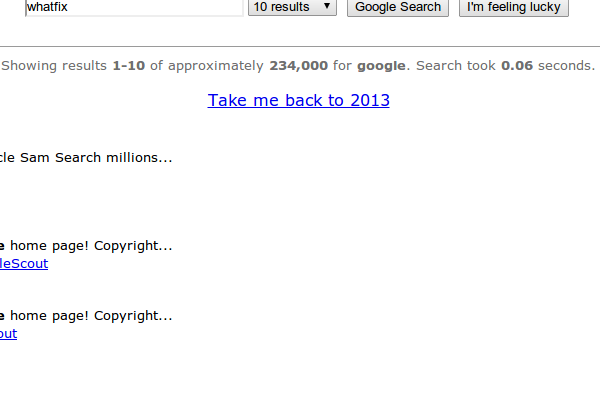The image size is (600, 400).
Task: Click the words "Search took"
Action: 456,65
